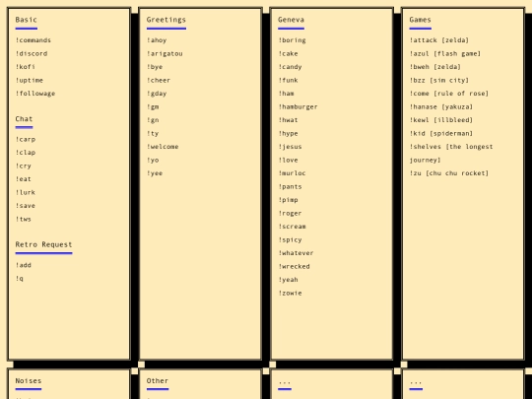Select the !uptime command
Screen dimensions: 532x399
[30, 81]
